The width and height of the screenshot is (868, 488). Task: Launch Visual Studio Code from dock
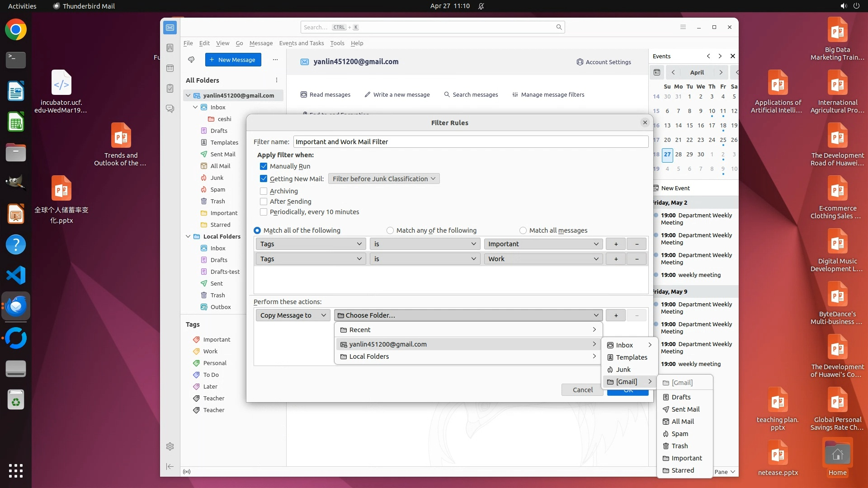(16, 275)
